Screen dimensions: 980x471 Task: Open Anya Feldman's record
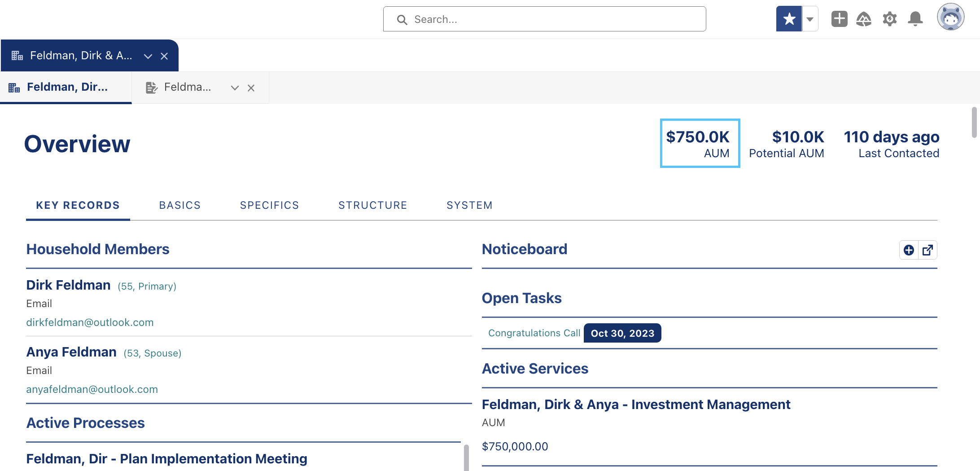click(71, 352)
